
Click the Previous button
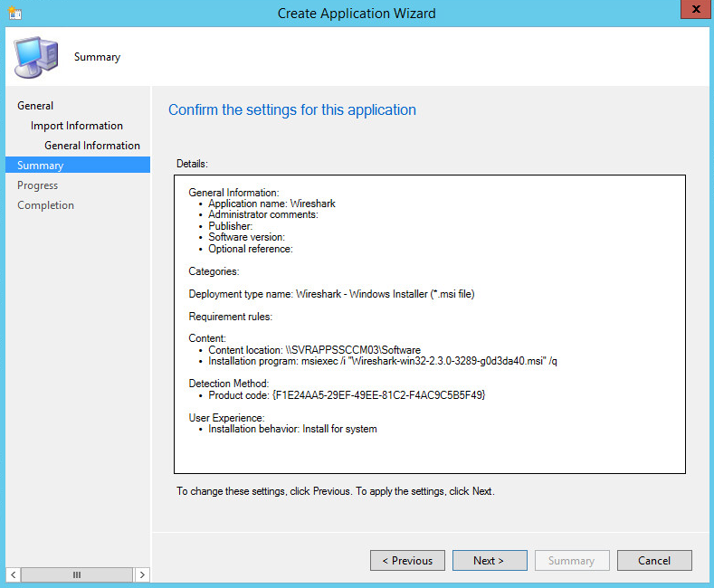407,560
